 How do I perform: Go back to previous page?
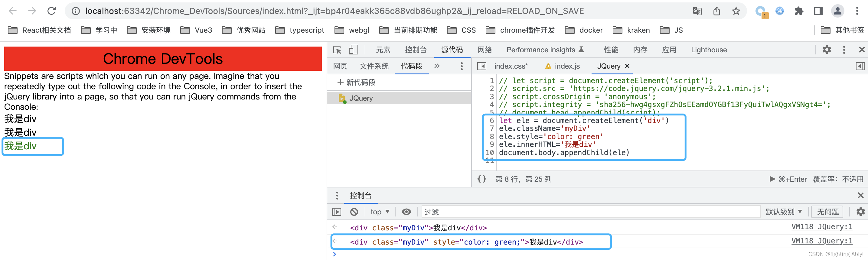pyautogui.click(x=12, y=11)
